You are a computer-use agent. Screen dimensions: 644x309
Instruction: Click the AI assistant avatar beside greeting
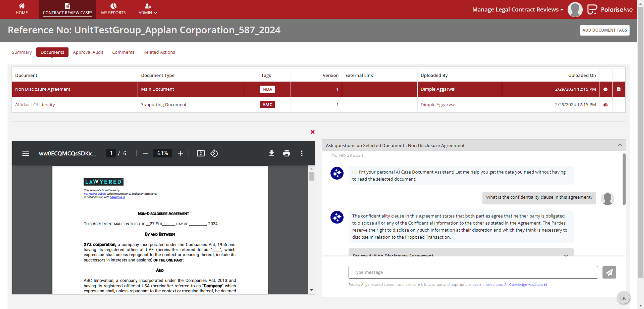pos(337,173)
